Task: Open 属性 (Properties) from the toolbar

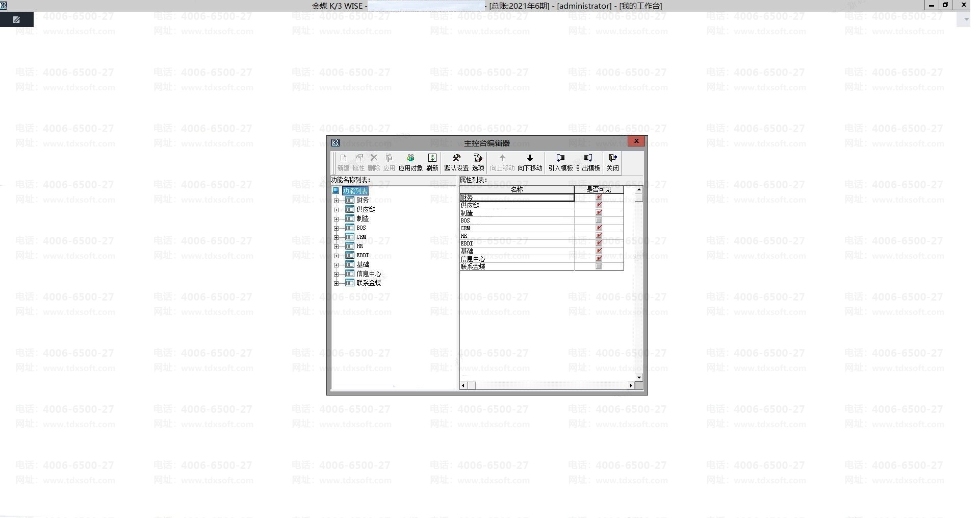Action: [x=358, y=162]
